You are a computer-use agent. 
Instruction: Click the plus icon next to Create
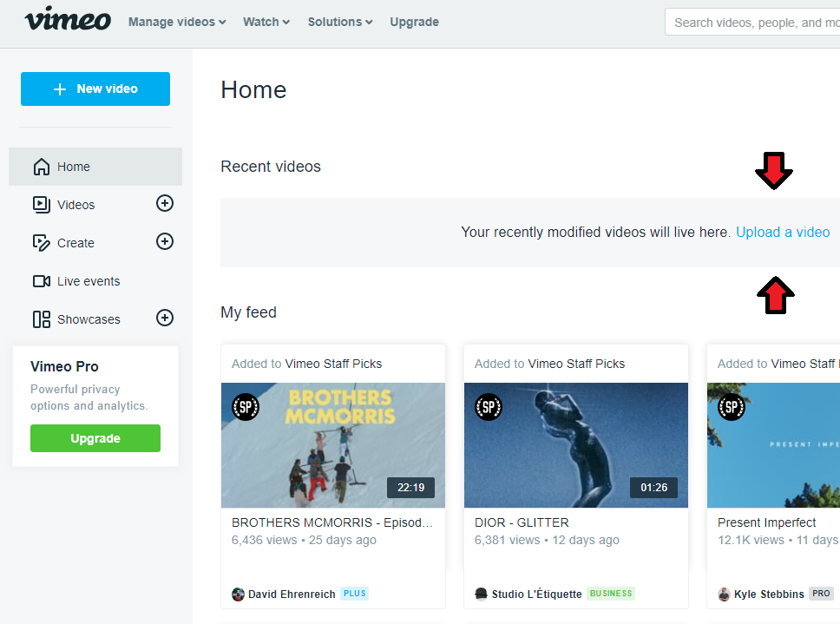(x=165, y=241)
